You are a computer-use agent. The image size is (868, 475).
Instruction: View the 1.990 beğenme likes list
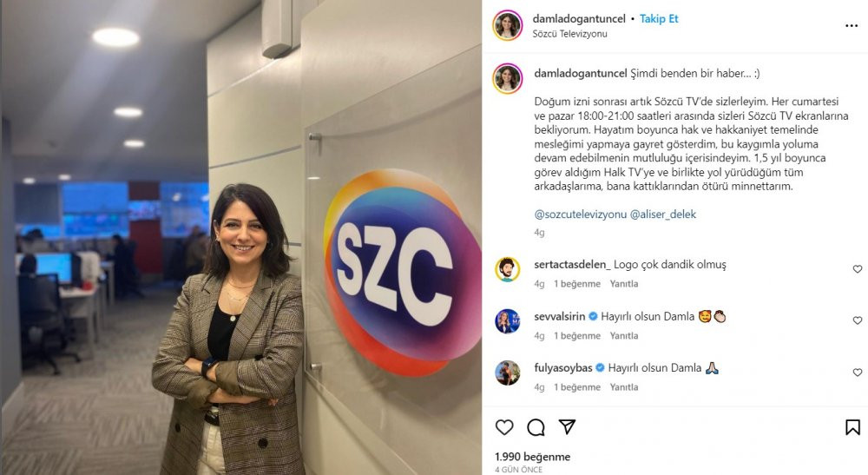coord(533,457)
